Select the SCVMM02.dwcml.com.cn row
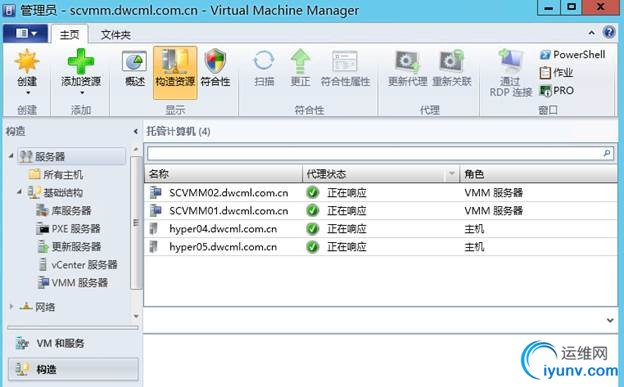 click(380, 193)
